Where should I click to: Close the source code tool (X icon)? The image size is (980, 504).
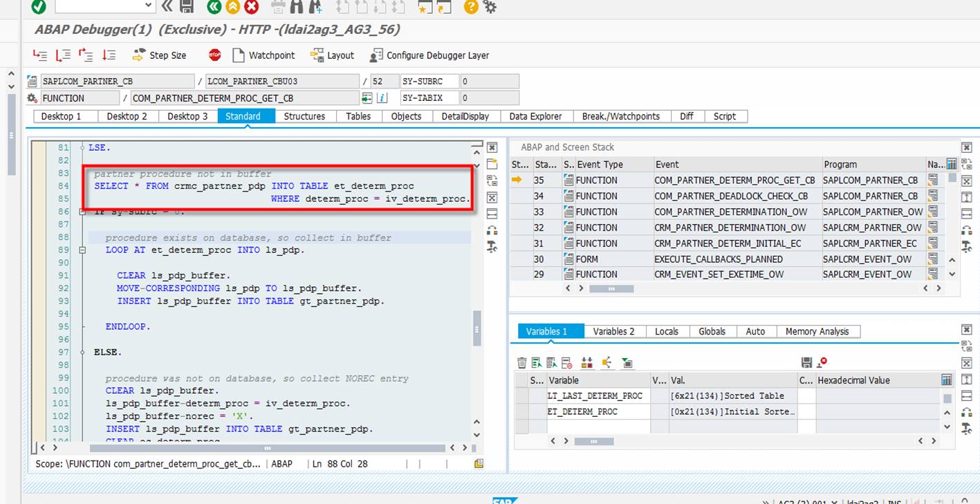pyautogui.click(x=492, y=148)
